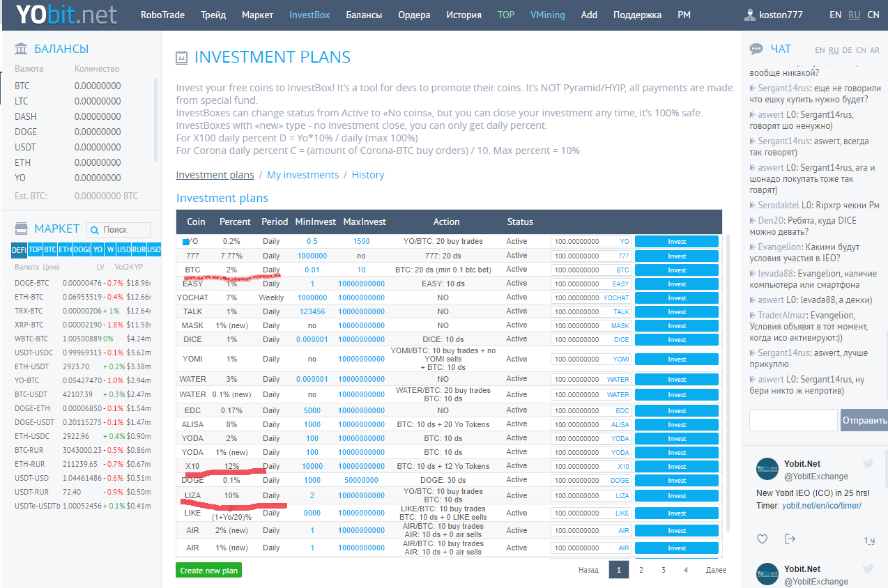Click the Add menu item

click(x=589, y=15)
